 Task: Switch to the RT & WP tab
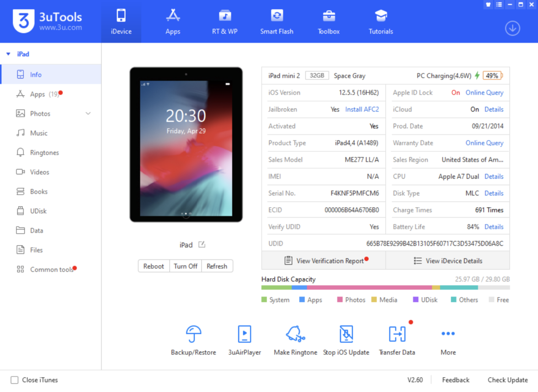tap(225, 22)
